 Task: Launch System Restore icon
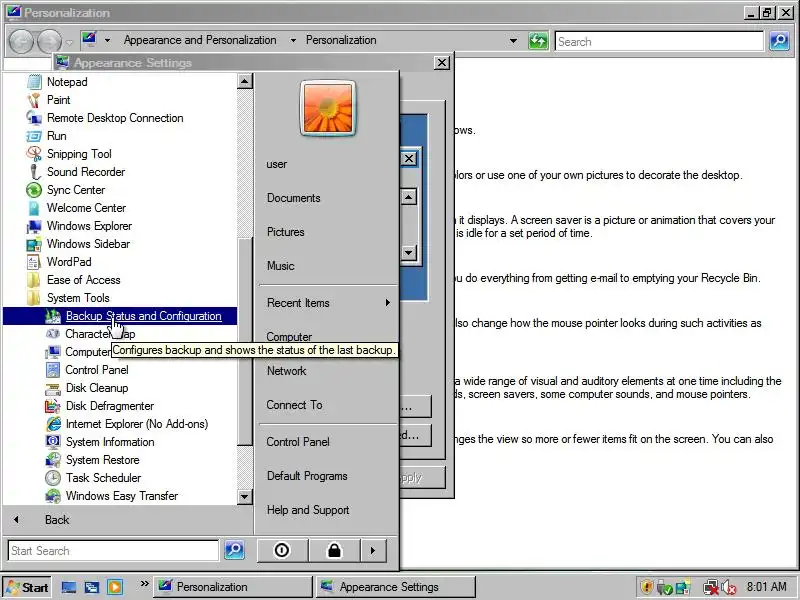pyautogui.click(x=53, y=460)
